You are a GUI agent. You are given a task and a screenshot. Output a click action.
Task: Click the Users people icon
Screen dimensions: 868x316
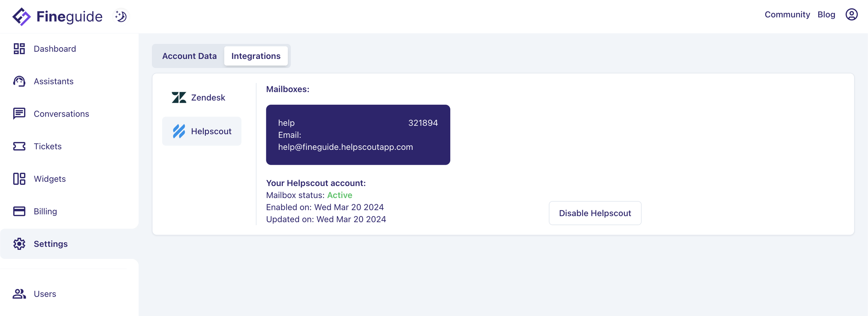19,294
